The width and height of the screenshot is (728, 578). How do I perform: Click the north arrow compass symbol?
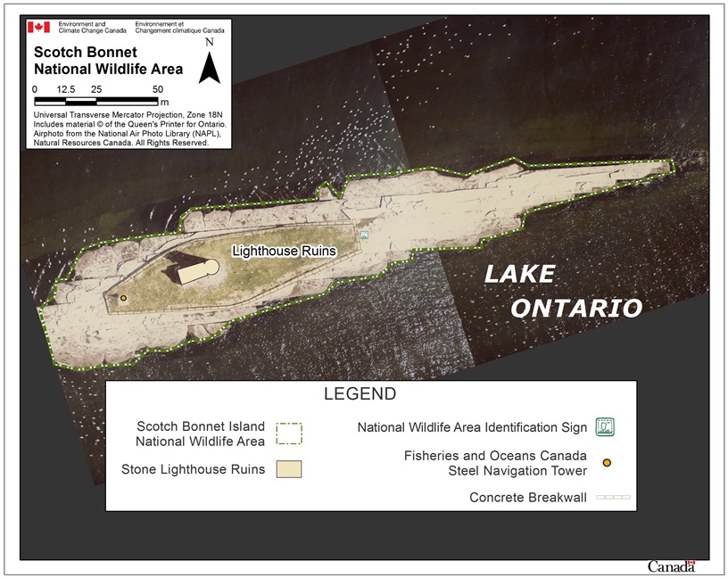tap(209, 63)
